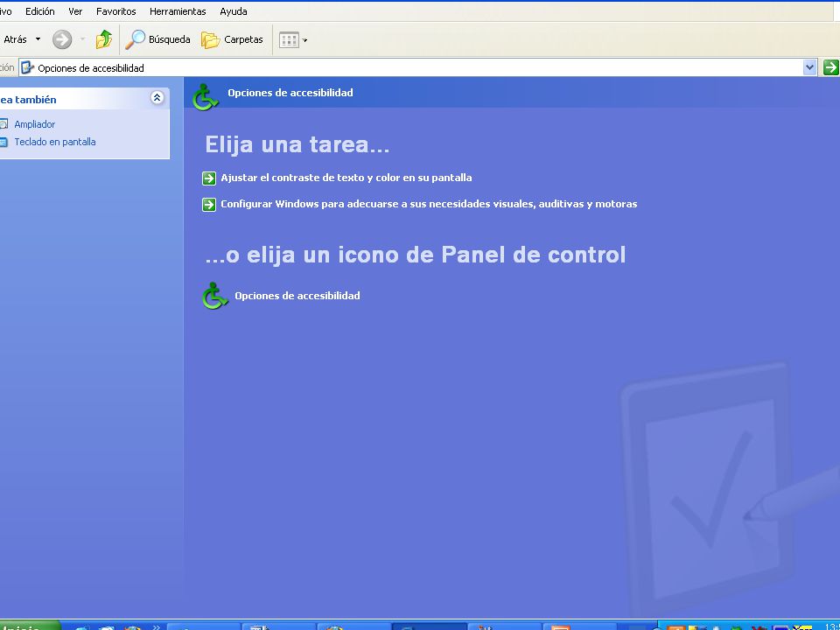The image size is (840, 630).
Task: Toggle the Carpetas folders pane
Action: pos(232,39)
